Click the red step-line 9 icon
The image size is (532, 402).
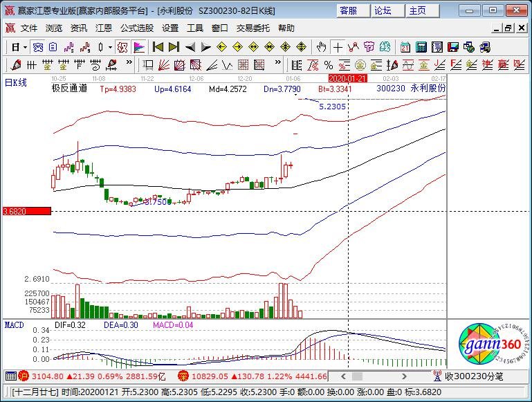[85, 47]
